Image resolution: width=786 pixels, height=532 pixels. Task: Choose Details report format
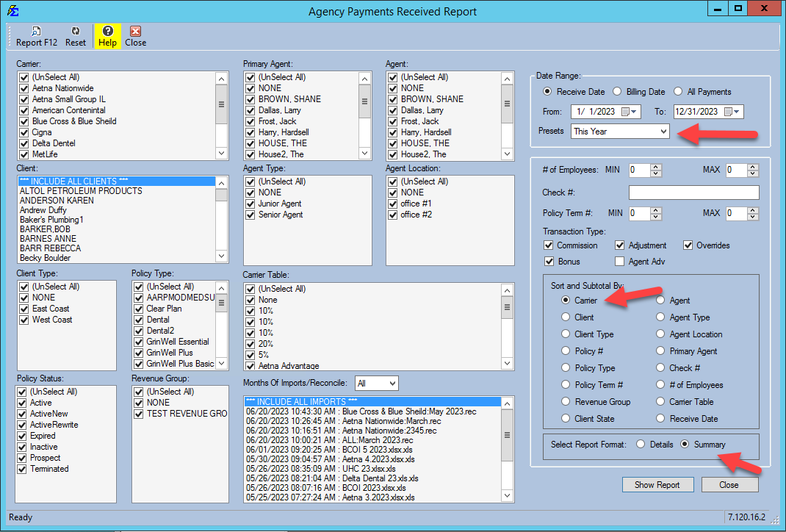[x=641, y=445]
